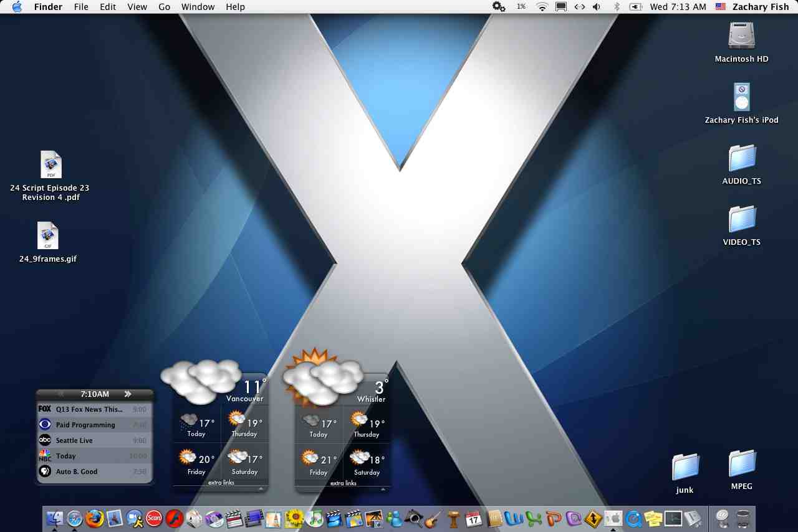The height and width of the screenshot is (532, 798).
Task: Open the purple disc icon in Dock
Action: (214, 518)
